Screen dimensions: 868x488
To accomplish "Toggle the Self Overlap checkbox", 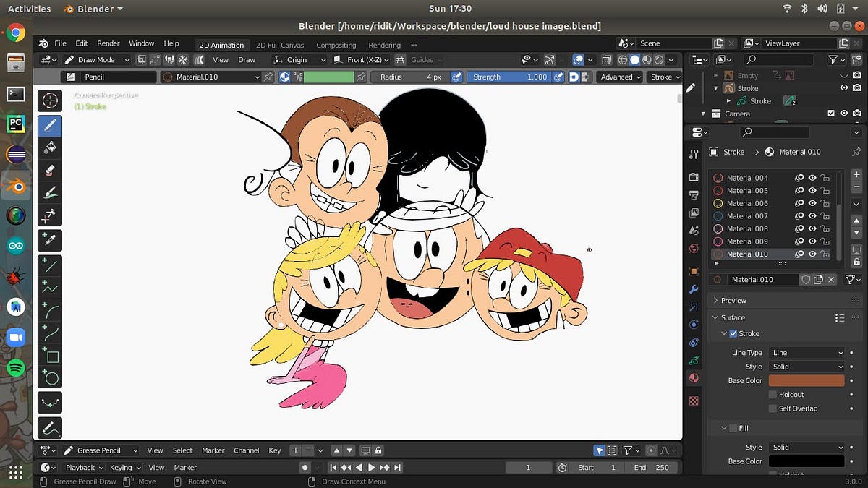I will (x=773, y=408).
